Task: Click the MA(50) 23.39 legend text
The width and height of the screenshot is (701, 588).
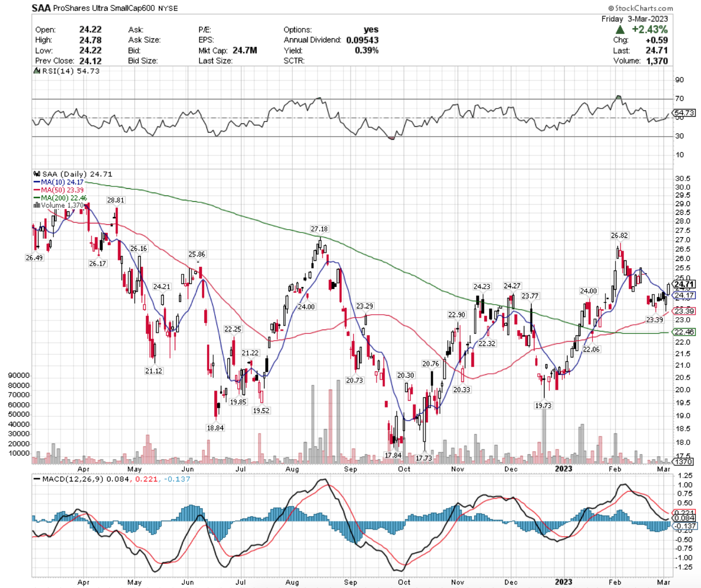Action: (x=62, y=190)
